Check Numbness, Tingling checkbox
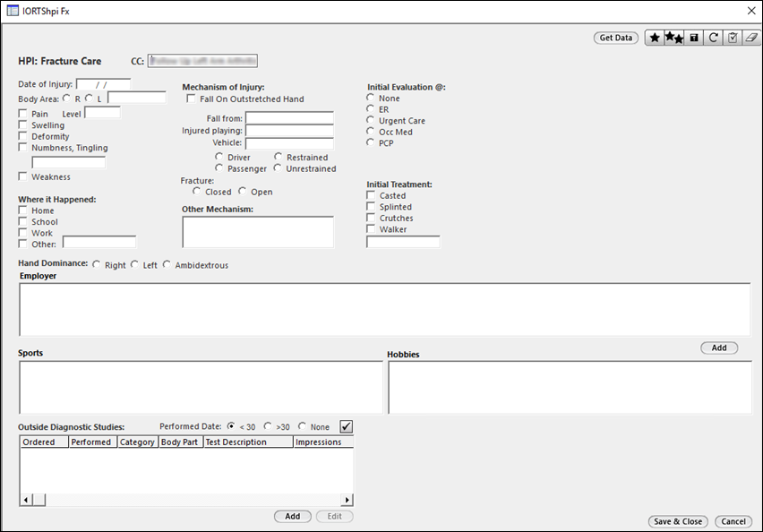763x532 pixels. 23,147
